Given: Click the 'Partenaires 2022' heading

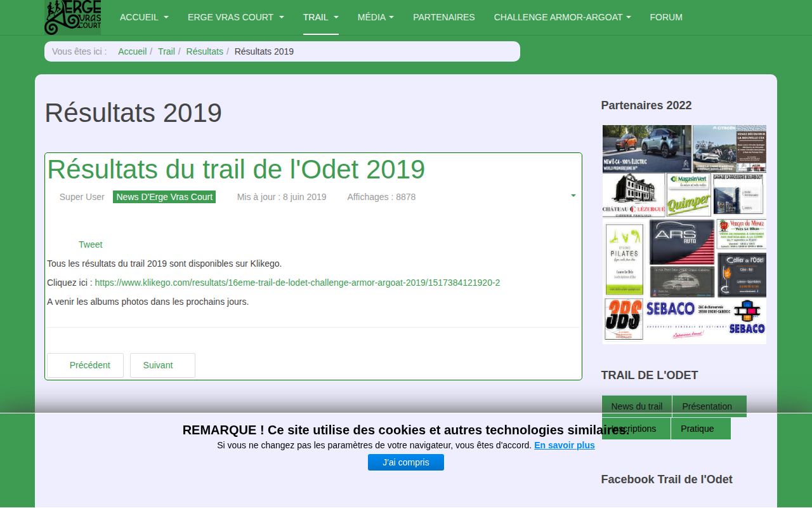Looking at the screenshot, I should [x=646, y=105].
